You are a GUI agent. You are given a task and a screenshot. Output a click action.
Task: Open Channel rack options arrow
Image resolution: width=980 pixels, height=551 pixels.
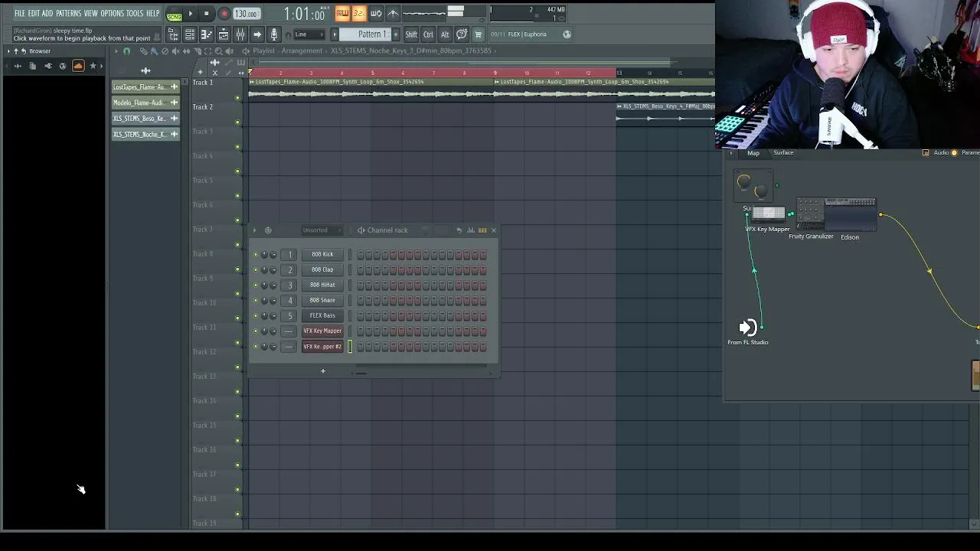pyautogui.click(x=255, y=230)
